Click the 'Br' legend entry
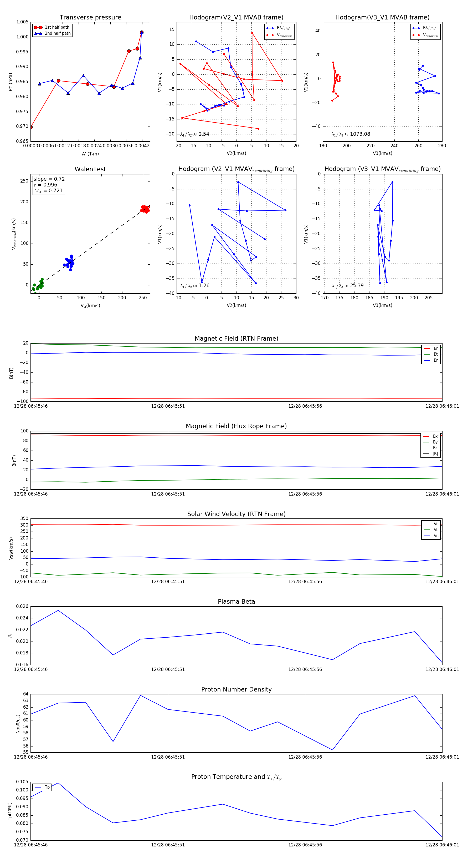 coord(431,349)
